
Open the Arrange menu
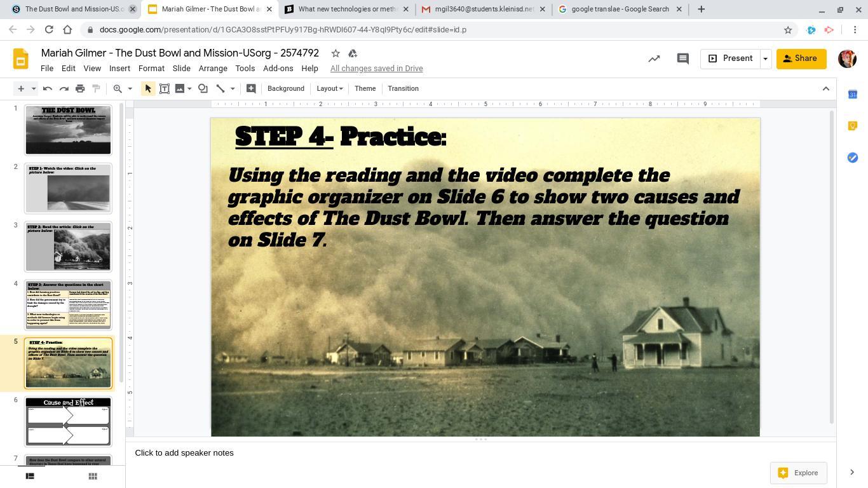(x=213, y=69)
